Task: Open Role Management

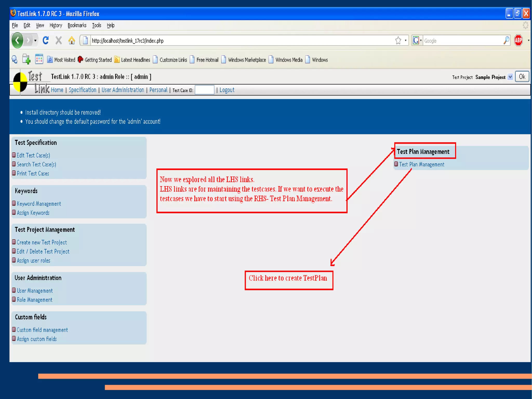Action: click(35, 300)
